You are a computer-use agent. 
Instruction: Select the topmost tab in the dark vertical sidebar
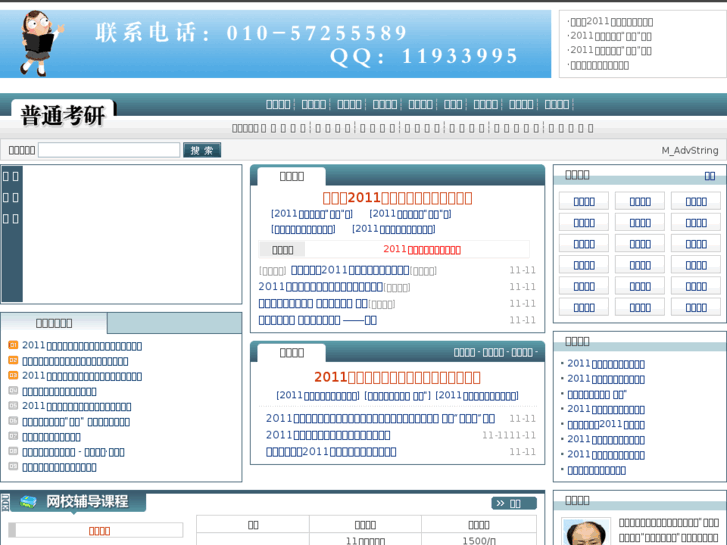click(11, 176)
